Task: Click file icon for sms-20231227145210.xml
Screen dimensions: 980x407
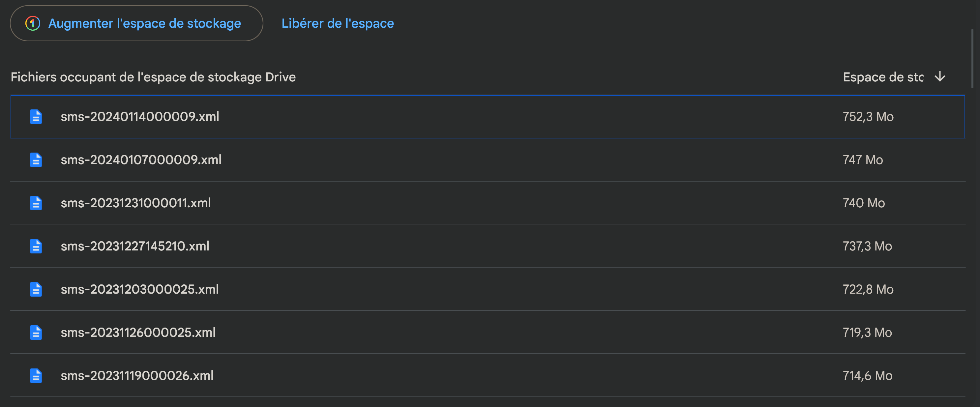Action: (x=36, y=246)
